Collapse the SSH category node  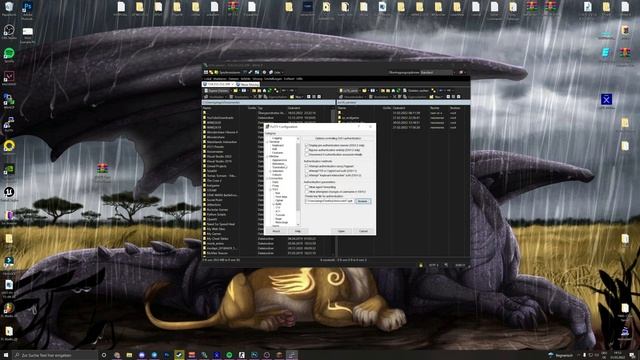click(270, 189)
